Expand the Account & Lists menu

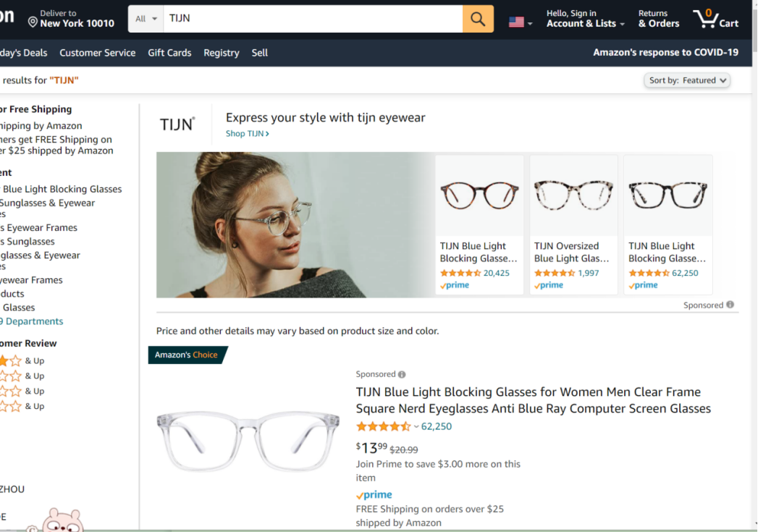click(x=586, y=19)
